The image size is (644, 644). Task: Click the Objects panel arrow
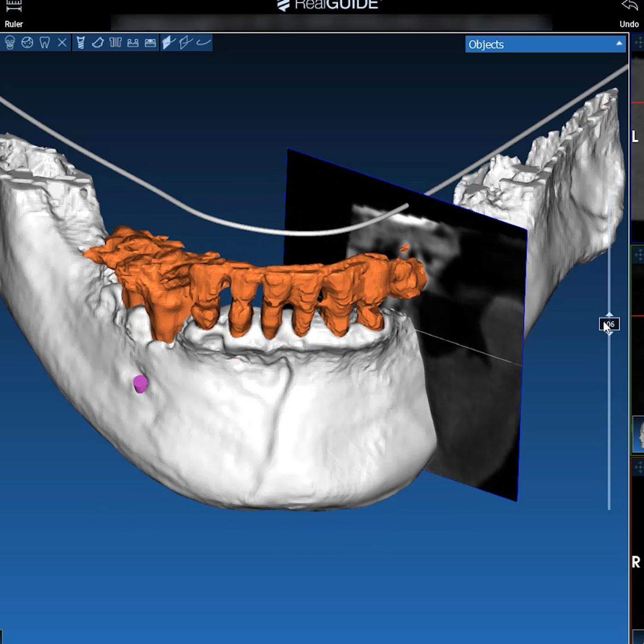619,44
